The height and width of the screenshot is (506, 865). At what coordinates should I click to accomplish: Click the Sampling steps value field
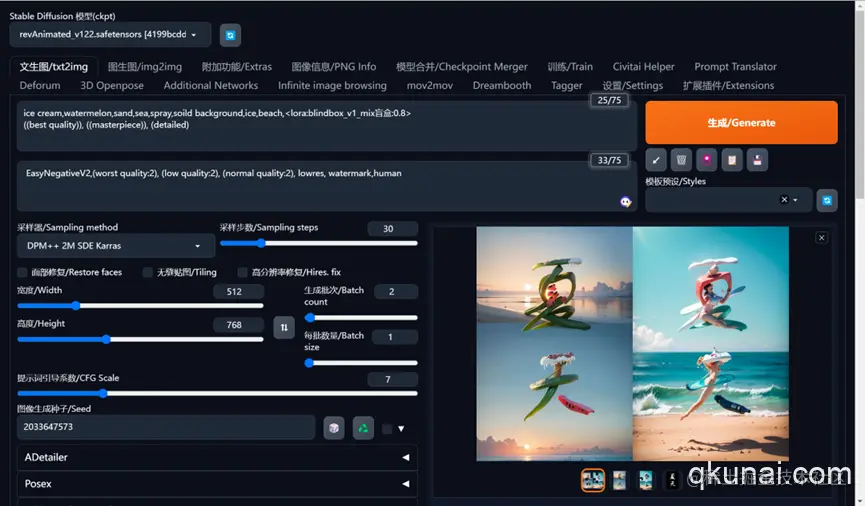pos(392,228)
